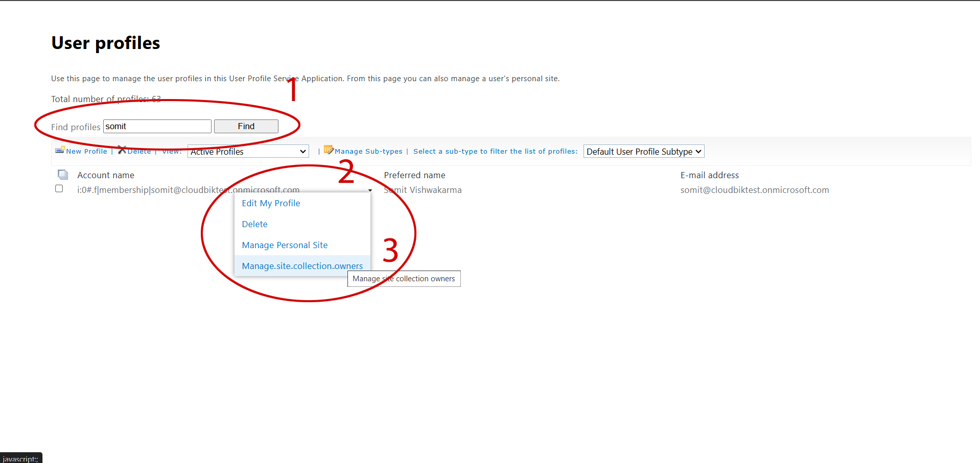This screenshot has height=463, width=980.
Task: Click the Delete link in toolbar
Action: pos(139,151)
